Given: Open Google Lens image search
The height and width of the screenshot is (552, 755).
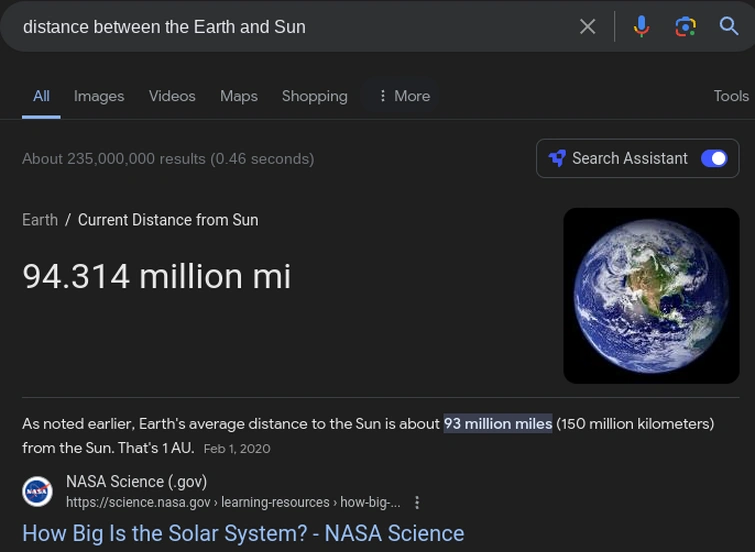Looking at the screenshot, I should tap(685, 27).
